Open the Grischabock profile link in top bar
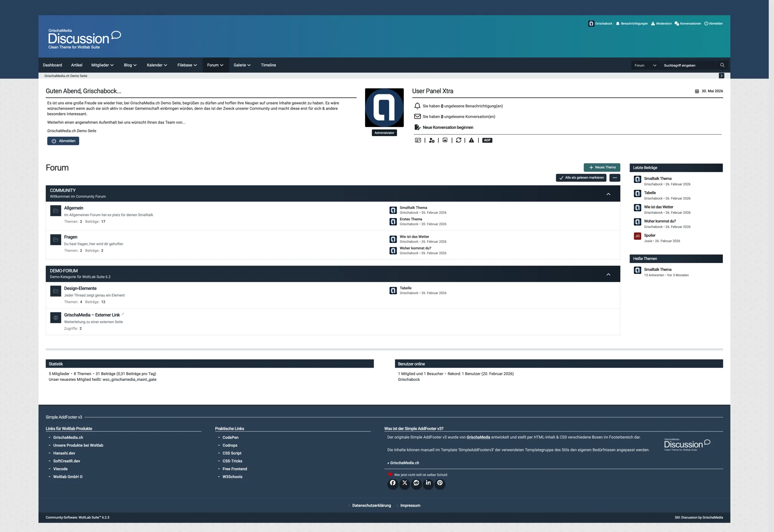Screen dimensions: 774x532 (x=600, y=23)
